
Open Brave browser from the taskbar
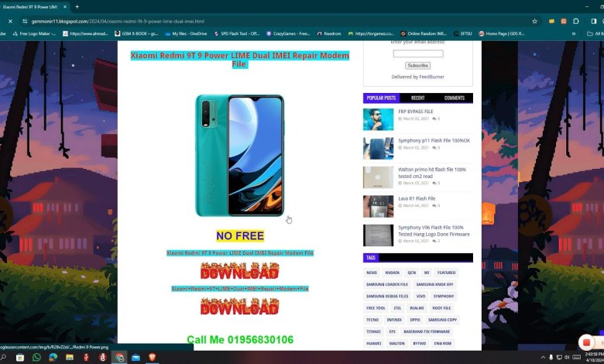153,358
